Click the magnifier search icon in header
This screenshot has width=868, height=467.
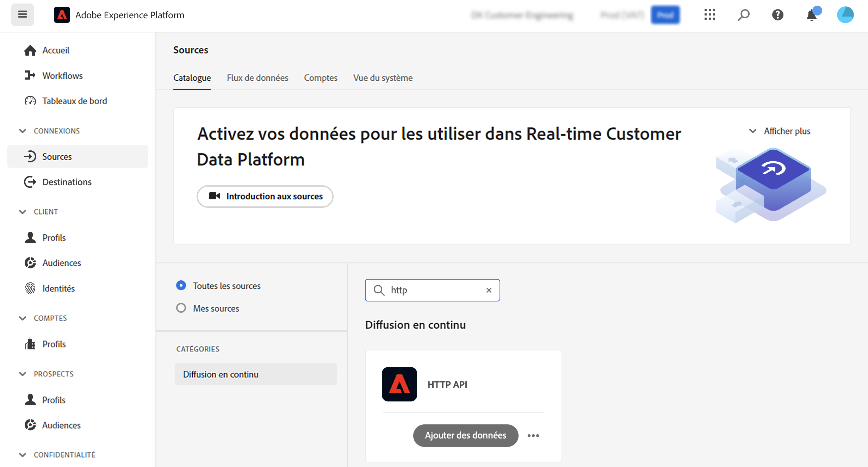click(743, 15)
